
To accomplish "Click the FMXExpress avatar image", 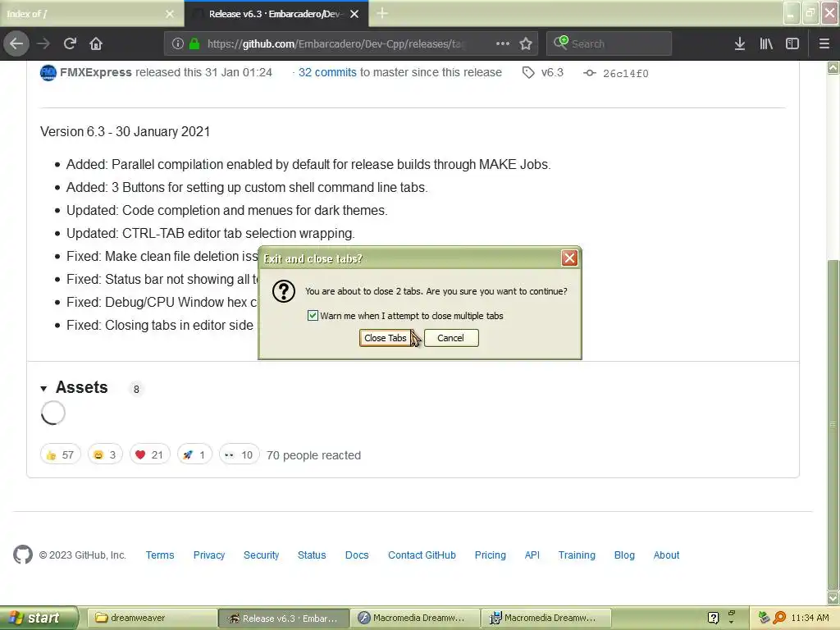I will (x=48, y=72).
